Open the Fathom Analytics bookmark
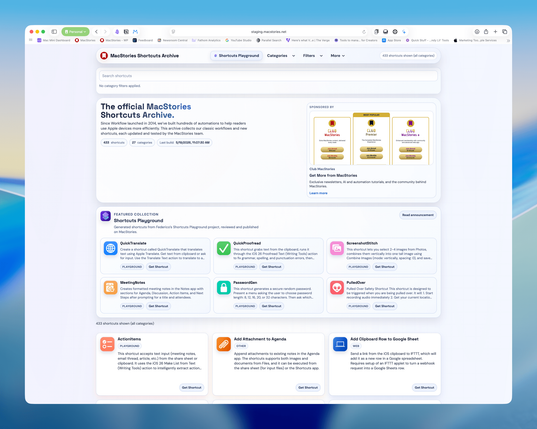 [206, 40]
